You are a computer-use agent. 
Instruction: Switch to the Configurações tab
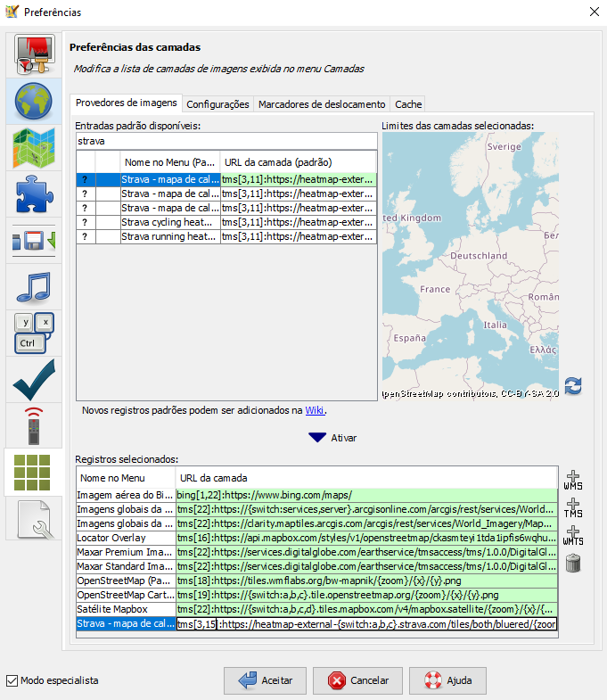coord(217,104)
